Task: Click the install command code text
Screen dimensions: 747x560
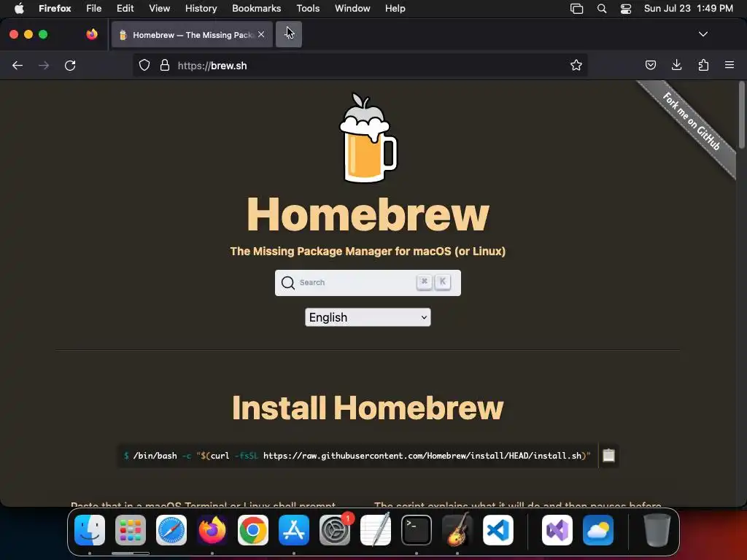Action: pyautogui.click(x=357, y=456)
